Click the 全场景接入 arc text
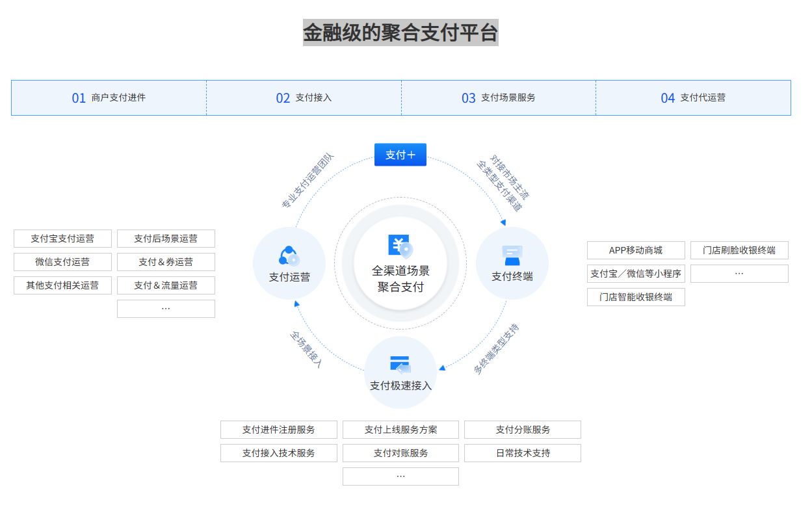The image size is (812, 522). (306, 350)
